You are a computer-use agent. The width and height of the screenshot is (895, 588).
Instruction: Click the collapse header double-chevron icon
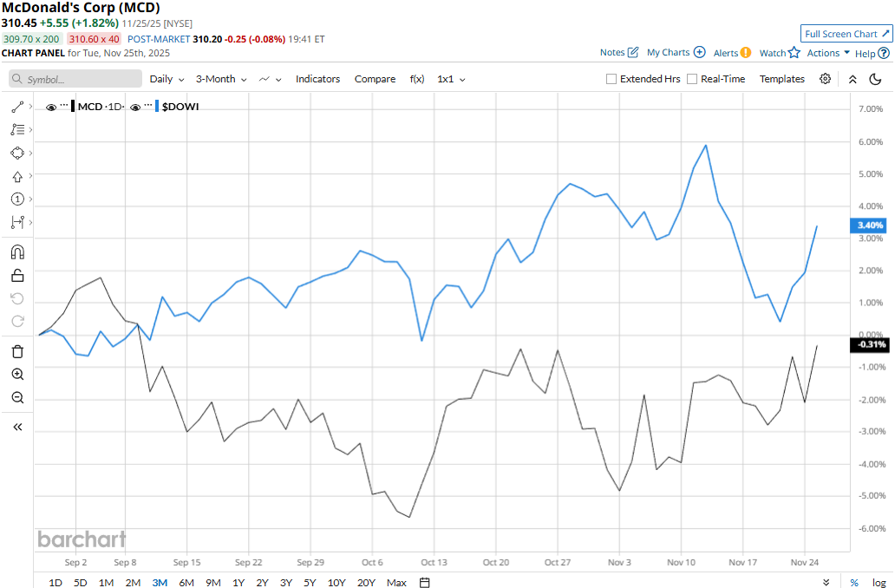click(853, 79)
